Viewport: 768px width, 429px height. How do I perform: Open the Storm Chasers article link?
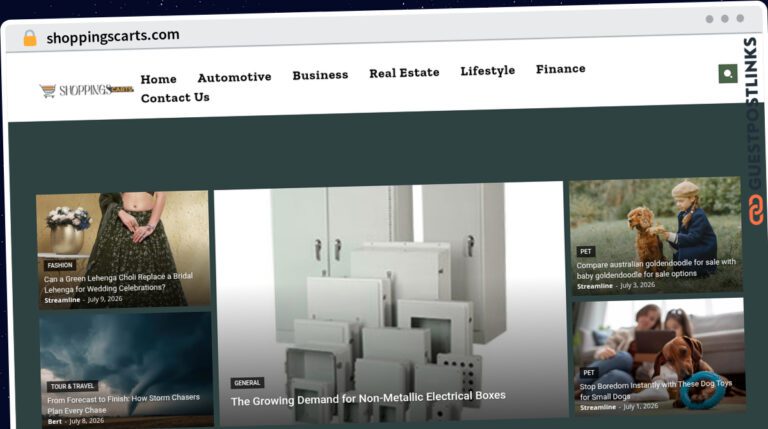123,404
